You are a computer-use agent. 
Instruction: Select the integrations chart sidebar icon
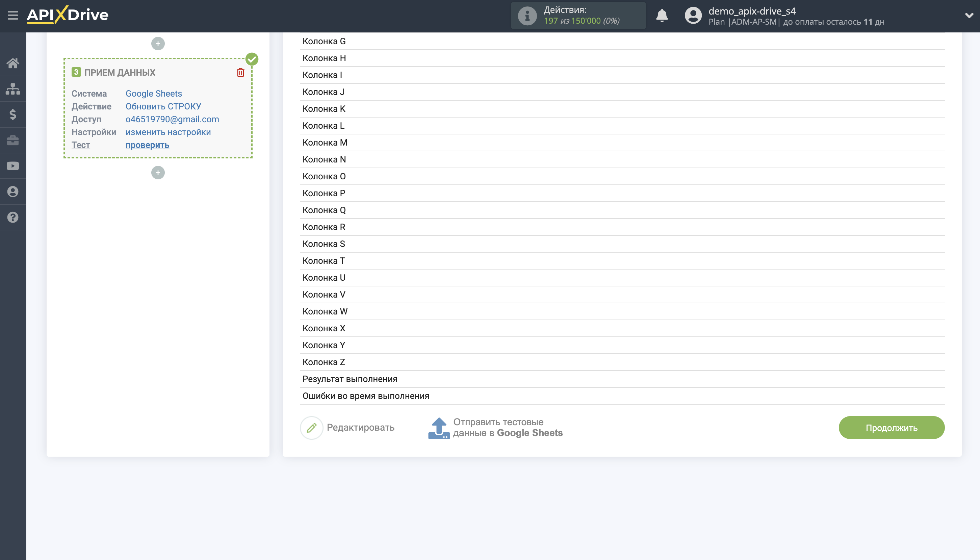click(x=13, y=89)
